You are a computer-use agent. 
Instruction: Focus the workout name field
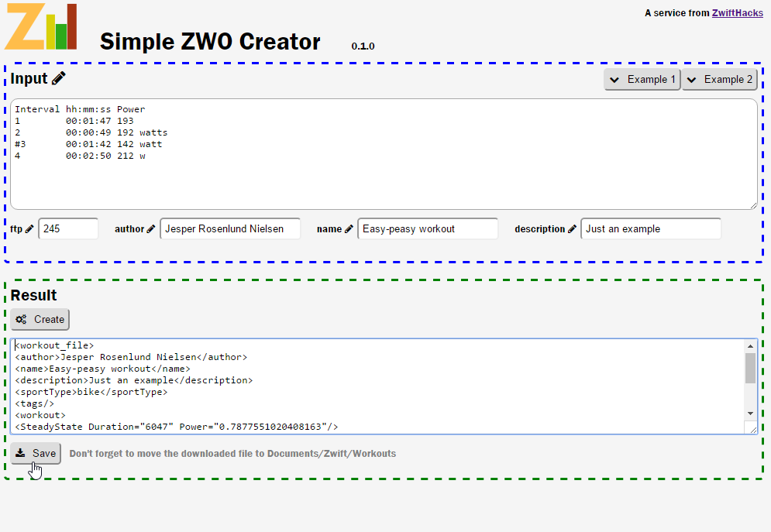click(x=428, y=229)
